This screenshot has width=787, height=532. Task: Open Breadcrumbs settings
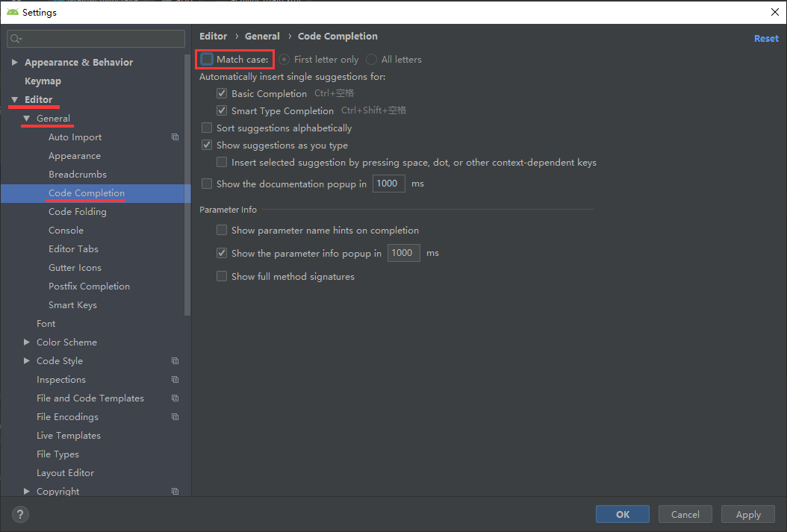click(x=78, y=175)
